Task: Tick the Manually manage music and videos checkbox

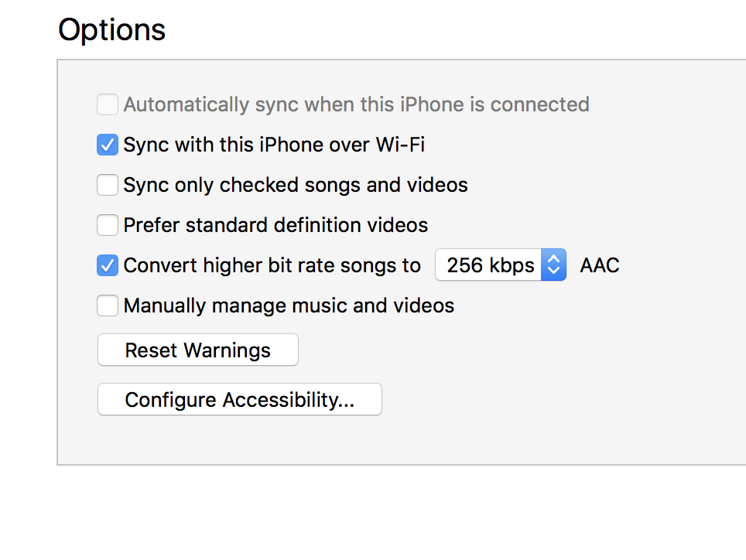Action: (107, 306)
